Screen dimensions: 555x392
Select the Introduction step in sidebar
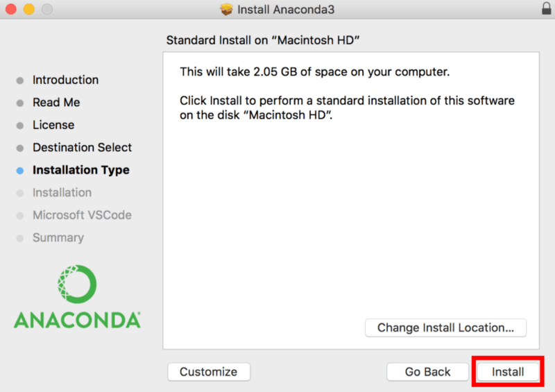[x=65, y=80]
